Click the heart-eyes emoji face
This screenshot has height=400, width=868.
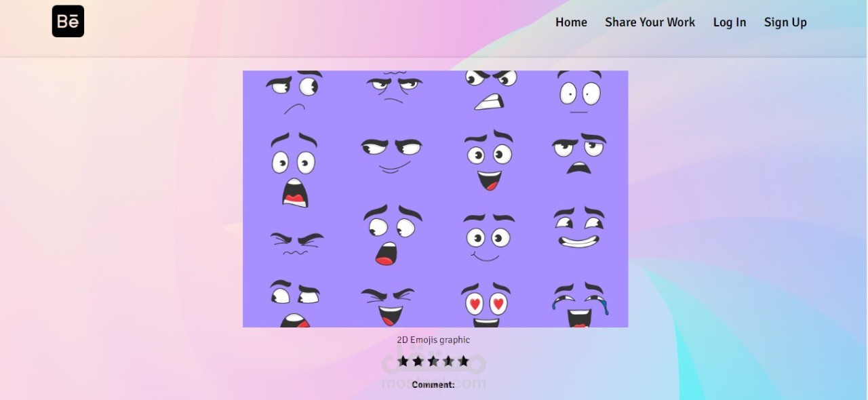(x=486, y=304)
